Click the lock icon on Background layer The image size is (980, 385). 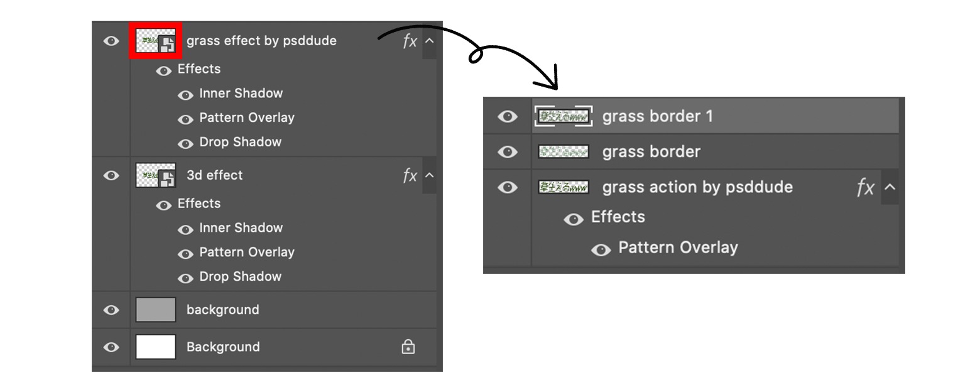[408, 347]
